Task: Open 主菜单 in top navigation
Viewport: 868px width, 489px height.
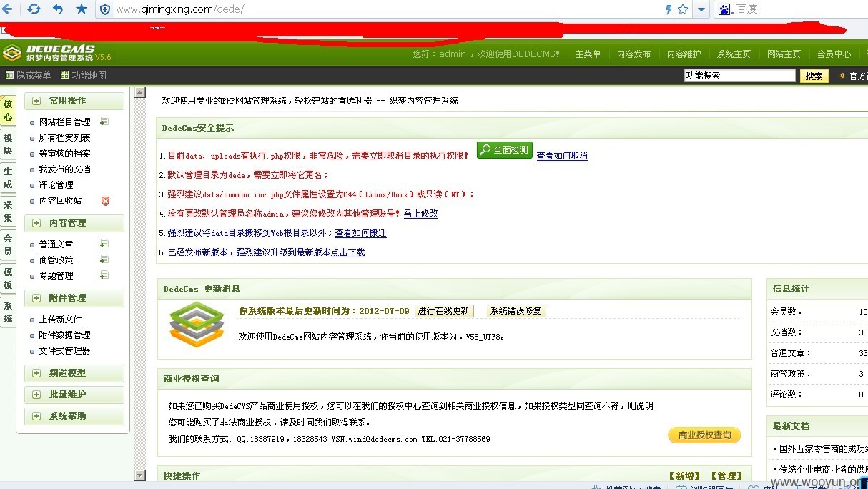Action: pos(588,54)
